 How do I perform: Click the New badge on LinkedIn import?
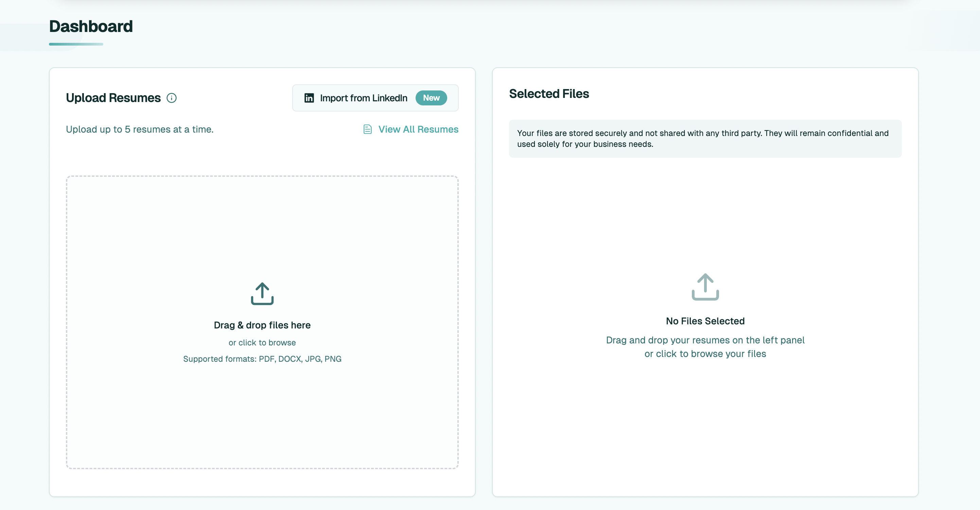[431, 98]
